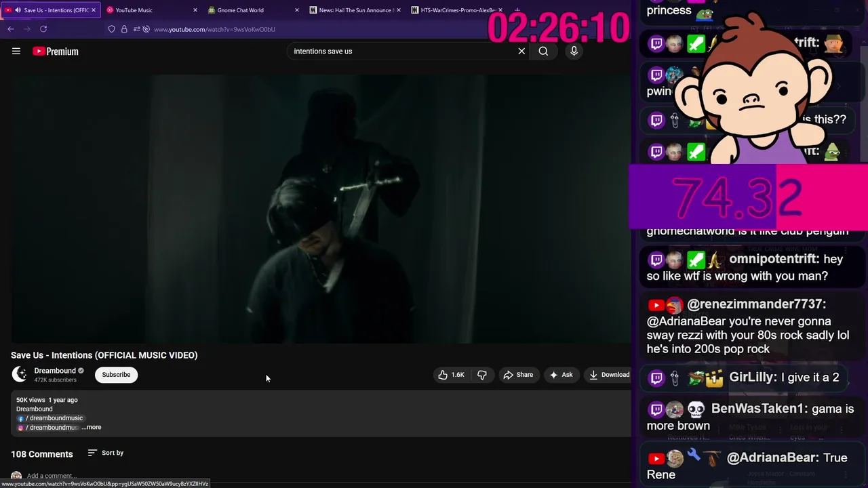
Task: Close the YouTube Music tab
Action: coord(195,10)
